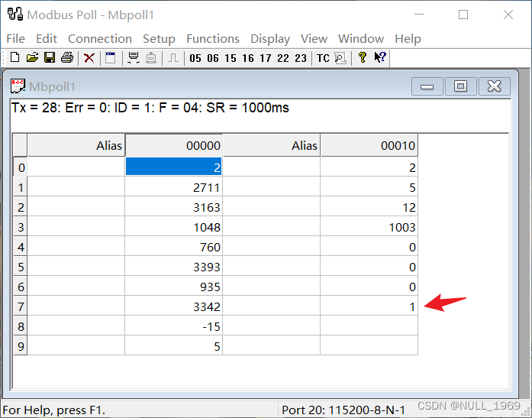Select the cell showing 760
The image size is (532, 418).
click(x=174, y=246)
